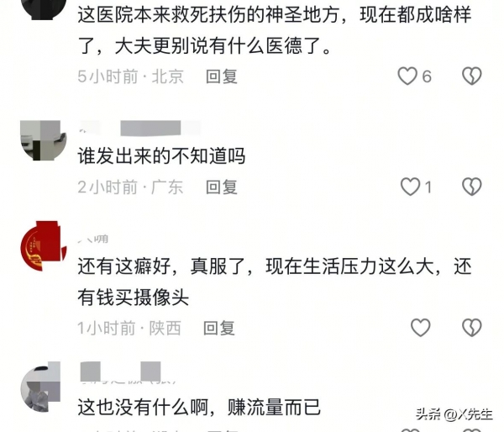Reply to the Beijing comment via 回复
504x432 pixels.
click(x=222, y=76)
